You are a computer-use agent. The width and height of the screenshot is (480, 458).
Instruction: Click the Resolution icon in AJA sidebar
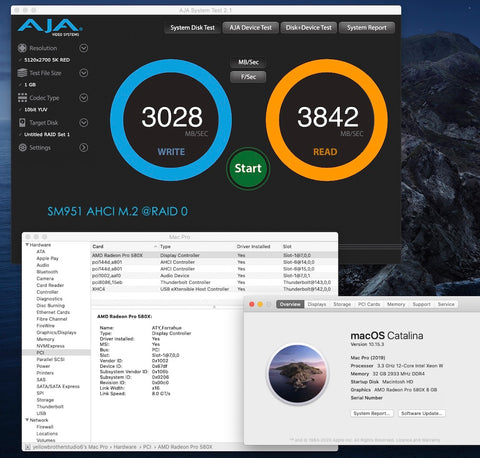point(22,48)
